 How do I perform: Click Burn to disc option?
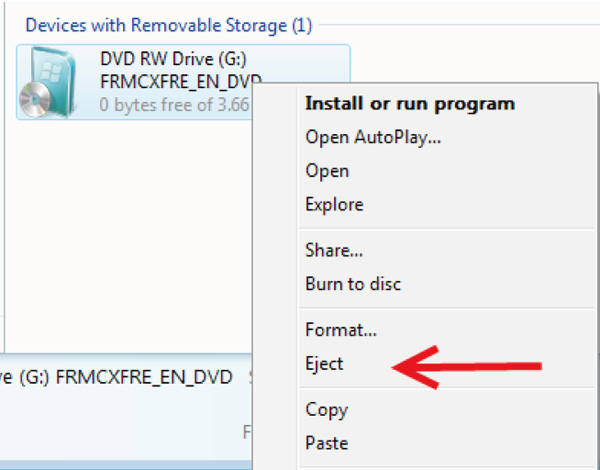353,284
